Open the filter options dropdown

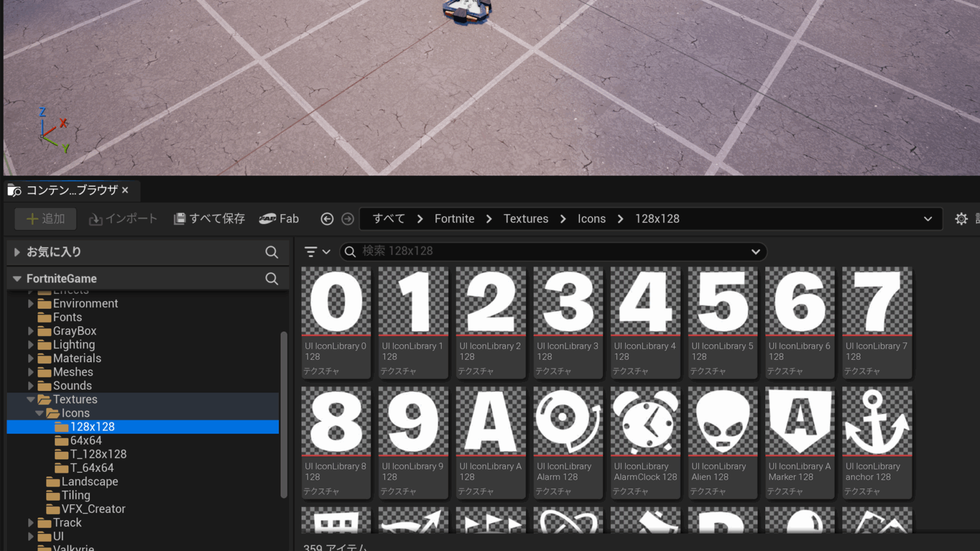(x=317, y=252)
